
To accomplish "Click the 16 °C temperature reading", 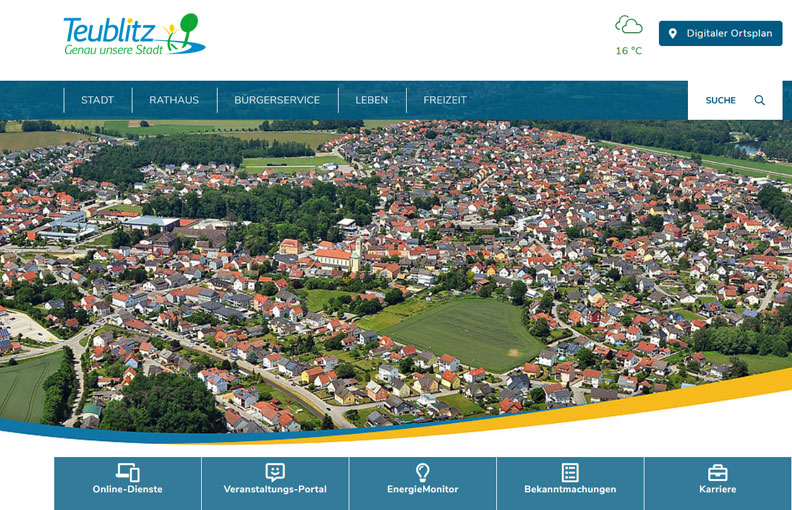I will 629,51.
